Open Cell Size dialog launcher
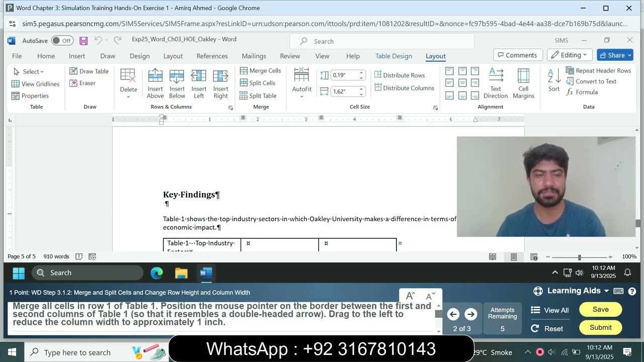644x362 pixels. click(436, 108)
